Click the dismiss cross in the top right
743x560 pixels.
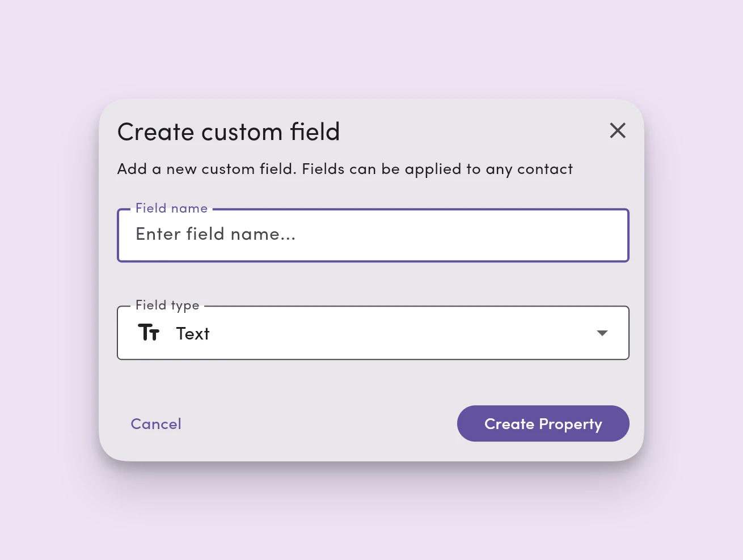[x=618, y=130]
